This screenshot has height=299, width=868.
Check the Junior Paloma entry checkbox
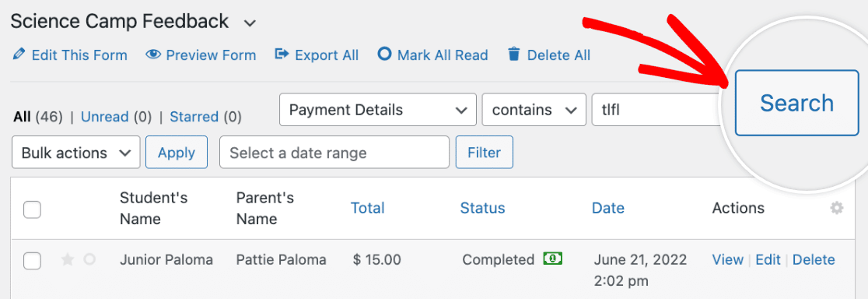point(32,260)
